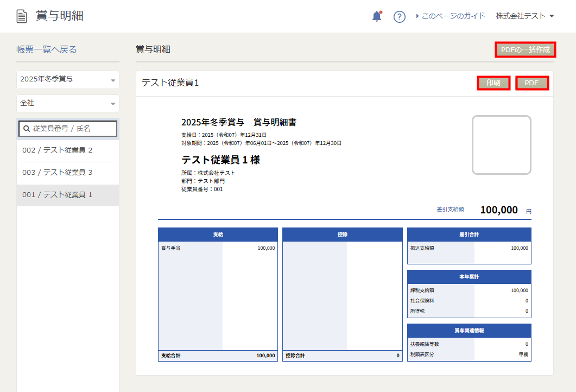
Task: Expand the 株式会社テスト account menu
Action: (524, 16)
